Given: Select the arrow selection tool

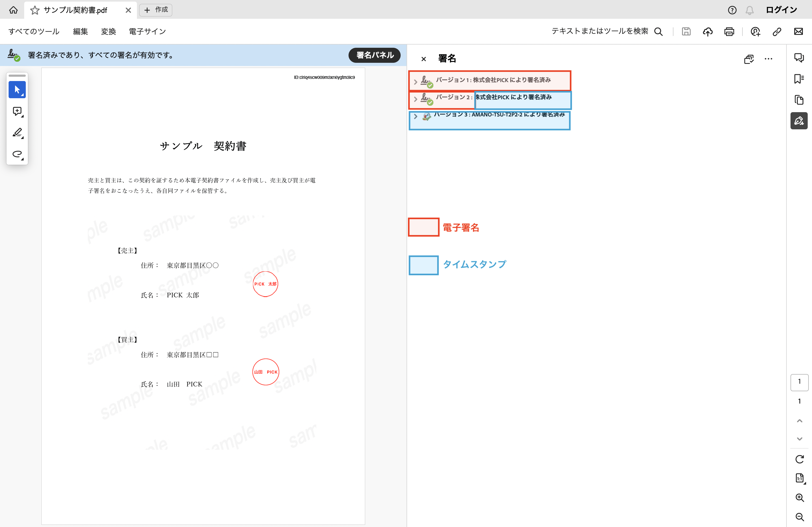Looking at the screenshot, I should click(17, 89).
